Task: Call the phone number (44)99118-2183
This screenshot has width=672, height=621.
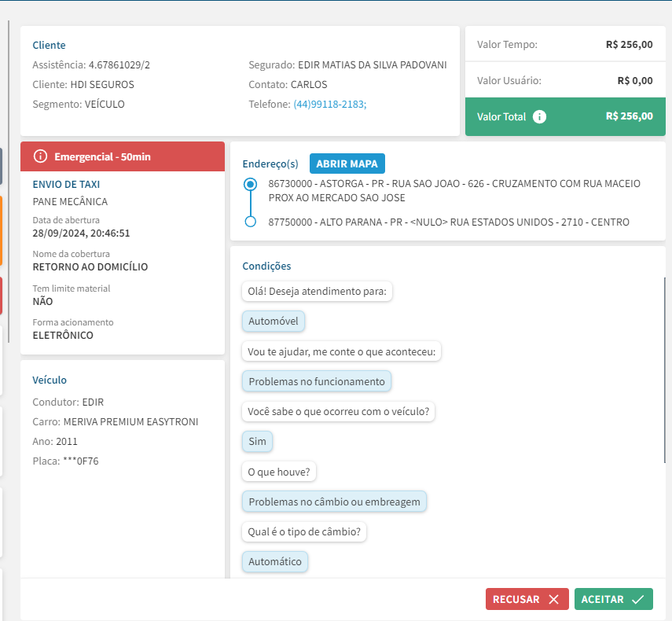Action: point(329,105)
